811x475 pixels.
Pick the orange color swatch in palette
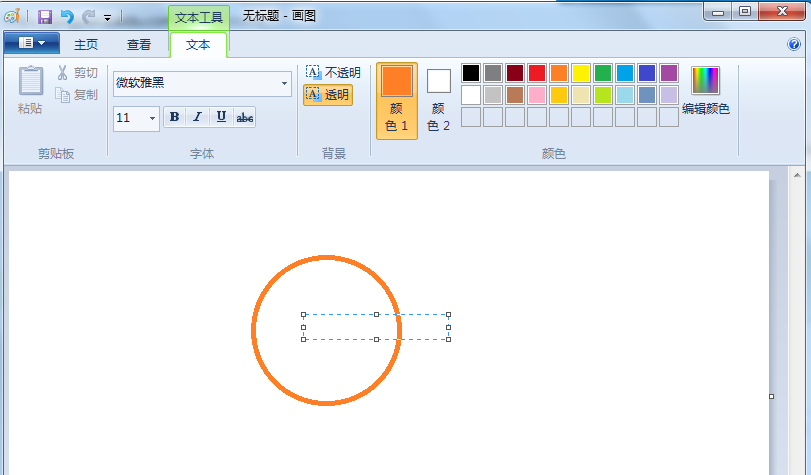[559, 73]
